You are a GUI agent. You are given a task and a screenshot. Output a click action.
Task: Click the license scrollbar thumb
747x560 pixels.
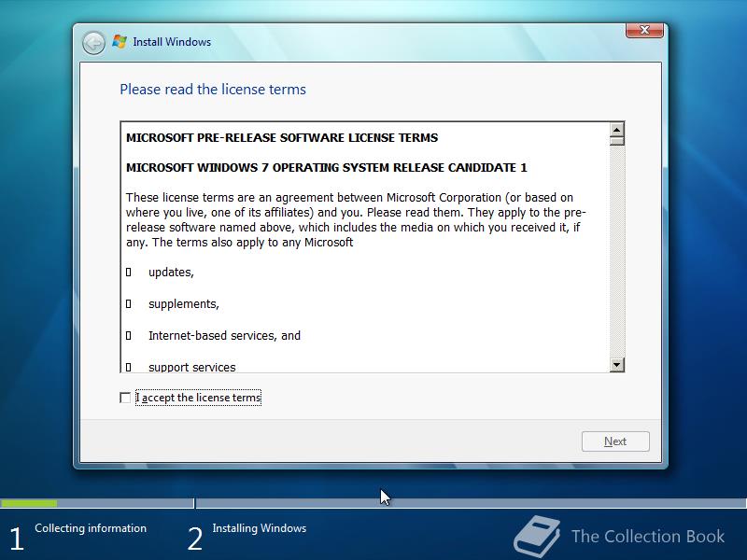pyautogui.click(x=616, y=141)
